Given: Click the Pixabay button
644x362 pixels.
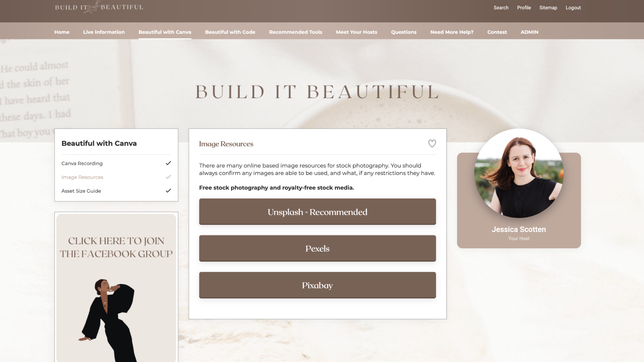Looking at the screenshot, I should point(317,285).
